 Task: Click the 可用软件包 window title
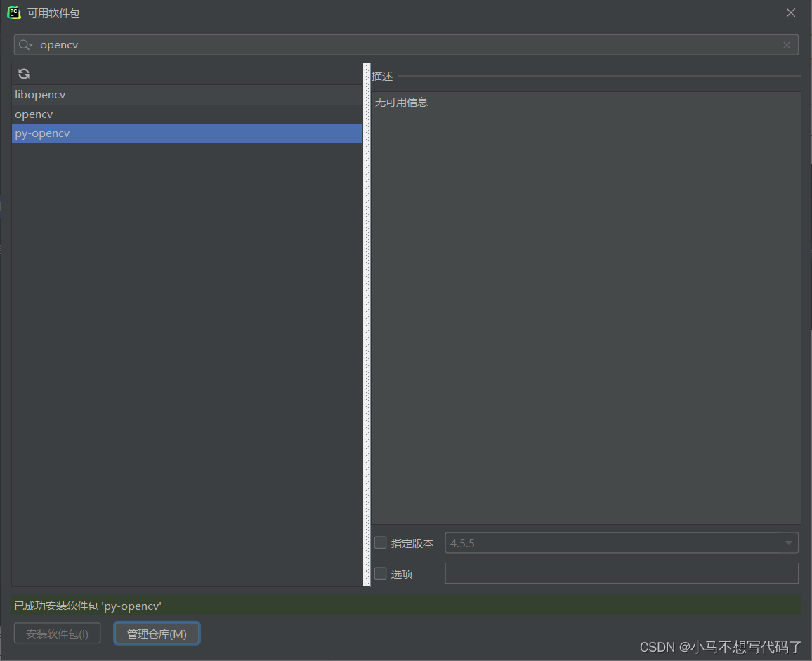coord(53,13)
